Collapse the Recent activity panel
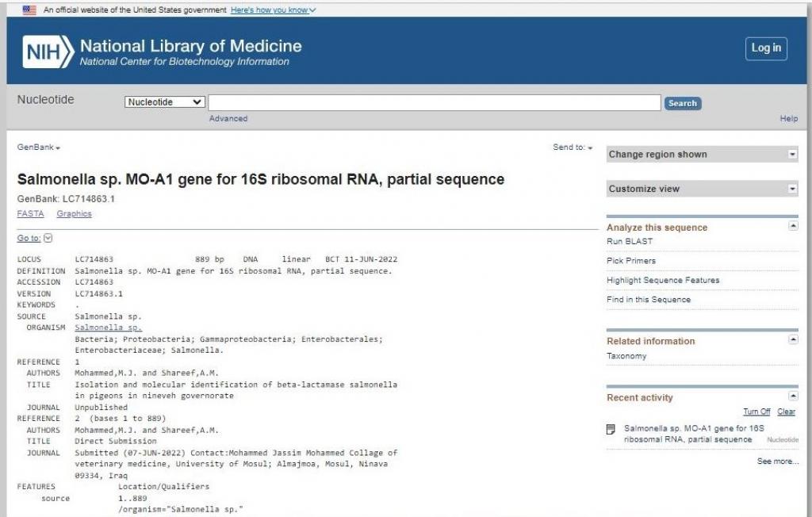 (x=792, y=396)
